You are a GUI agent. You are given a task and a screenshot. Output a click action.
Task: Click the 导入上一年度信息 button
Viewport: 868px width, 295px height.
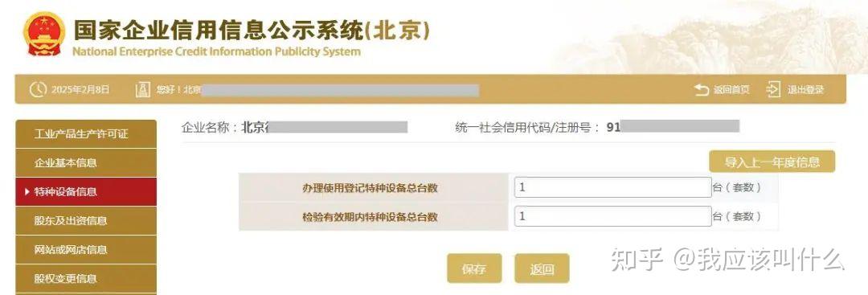pos(772,162)
